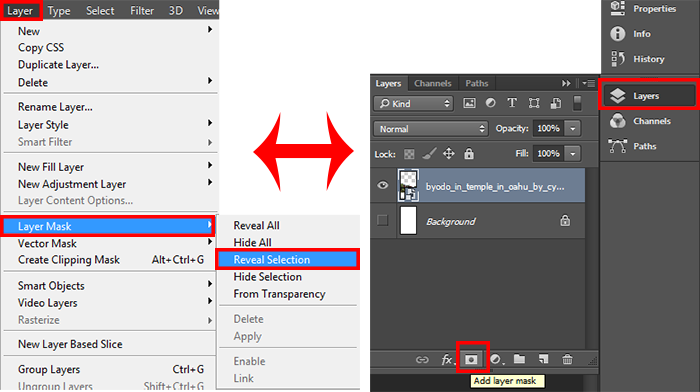The width and height of the screenshot is (700, 392).
Task: Click the Background layer lock icon
Action: (565, 220)
